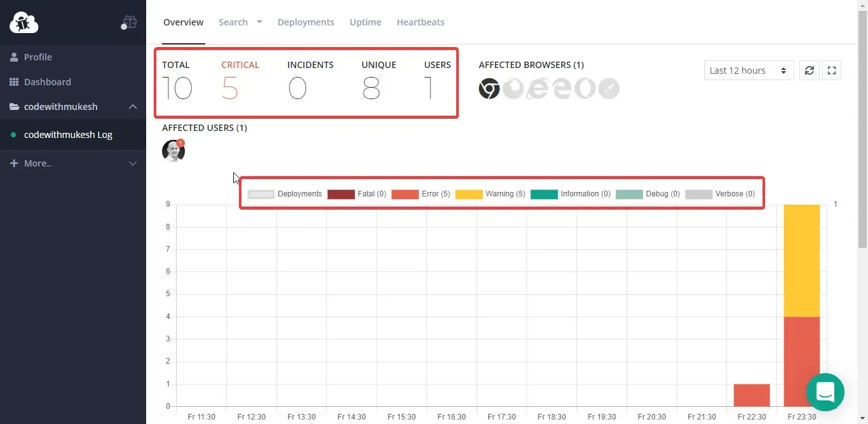
Task: Expand the More.. sidebar section
Action: 133,163
